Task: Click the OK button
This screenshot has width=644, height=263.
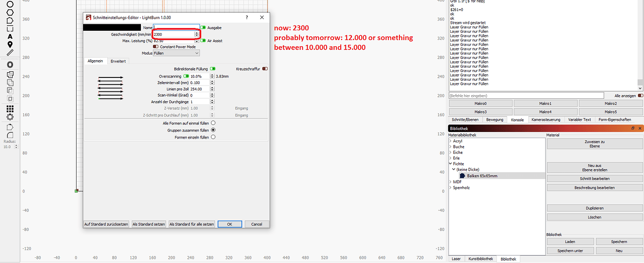Action: click(x=230, y=224)
